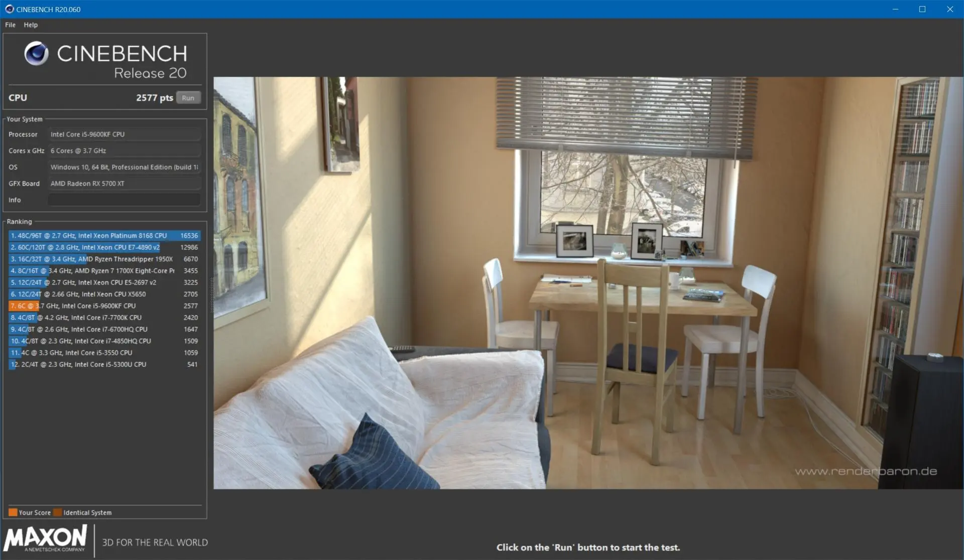Click the Cinebench logo icon in title bar
The image size is (964, 560).
pos(9,9)
